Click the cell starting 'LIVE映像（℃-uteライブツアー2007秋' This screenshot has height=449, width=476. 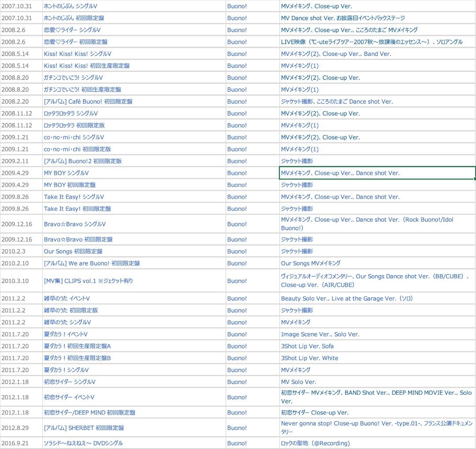coord(377,41)
